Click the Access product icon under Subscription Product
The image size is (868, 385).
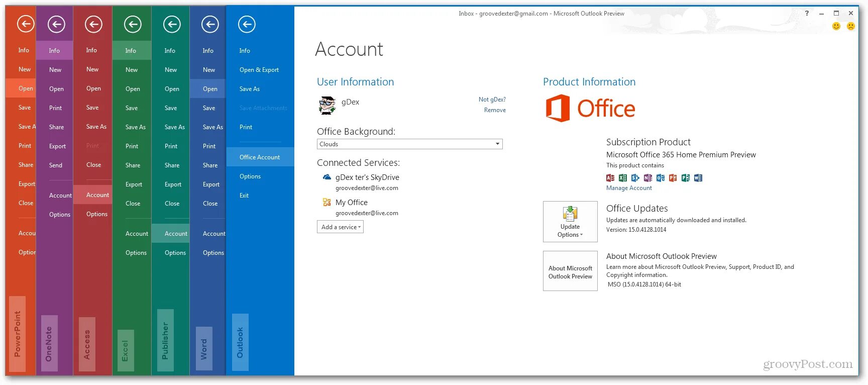coord(610,178)
